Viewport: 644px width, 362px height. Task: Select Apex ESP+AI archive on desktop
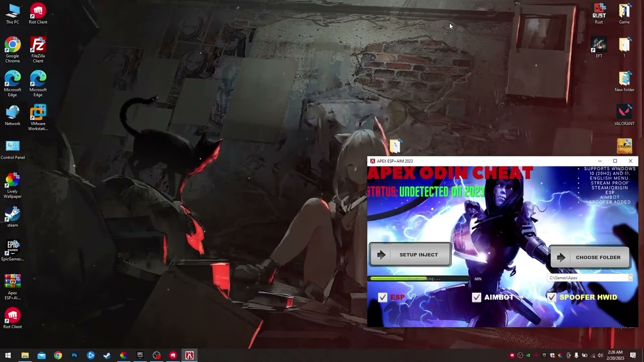(13, 287)
